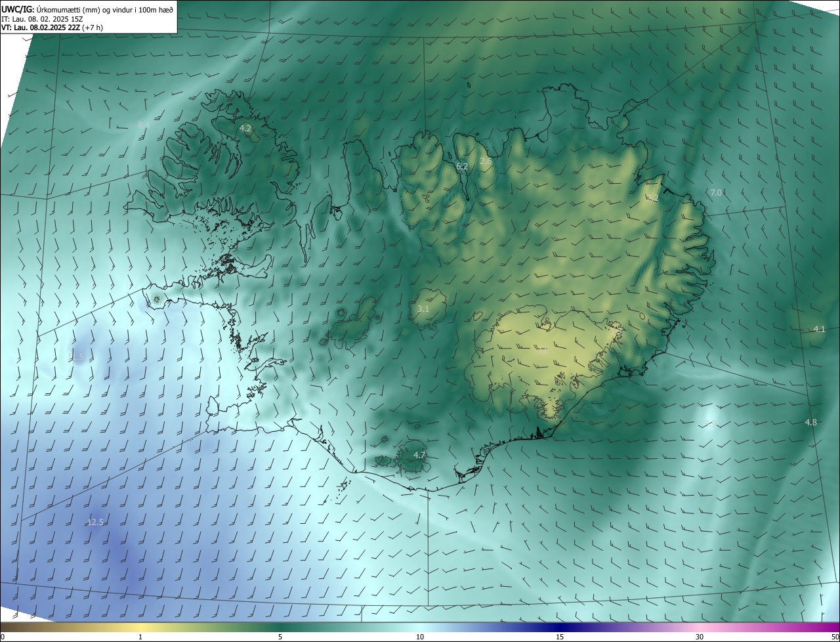Click the colorbar tick label 5

[x=280, y=637]
